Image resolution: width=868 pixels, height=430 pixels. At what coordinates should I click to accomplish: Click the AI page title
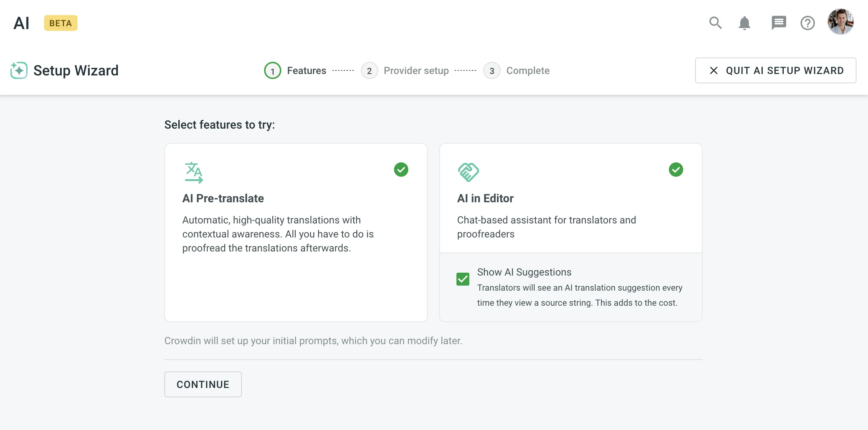[x=21, y=23]
